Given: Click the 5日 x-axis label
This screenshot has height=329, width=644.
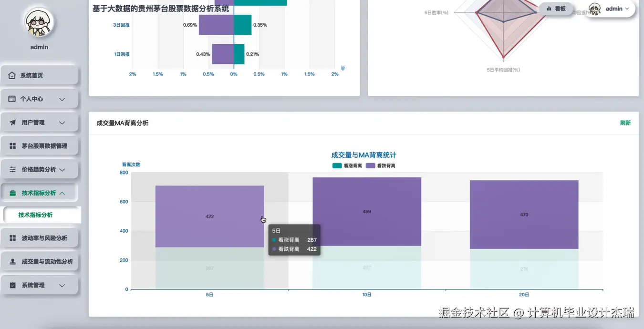Looking at the screenshot, I should 209,295.
